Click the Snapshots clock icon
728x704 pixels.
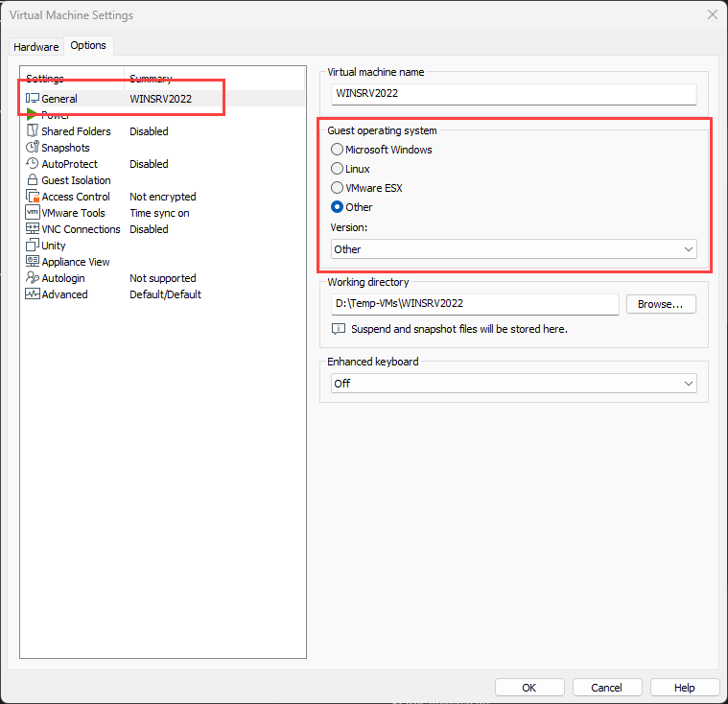32,147
